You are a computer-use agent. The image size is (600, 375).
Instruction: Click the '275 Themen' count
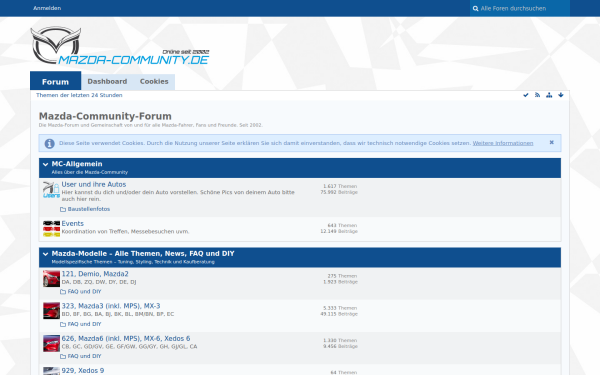coord(342,276)
